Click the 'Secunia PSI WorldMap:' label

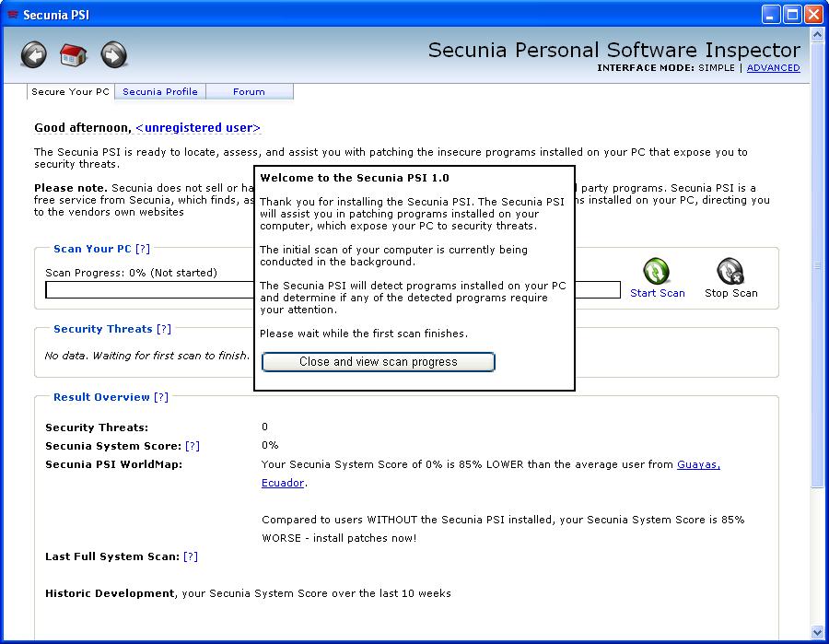coord(113,464)
